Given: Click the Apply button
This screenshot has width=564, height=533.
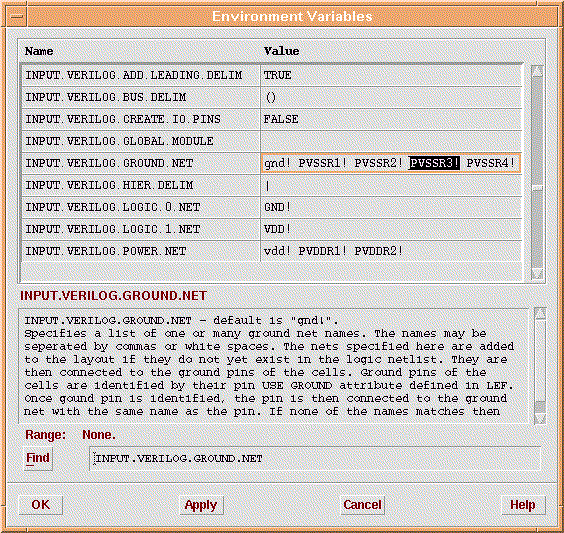Looking at the screenshot, I should click(x=201, y=505).
